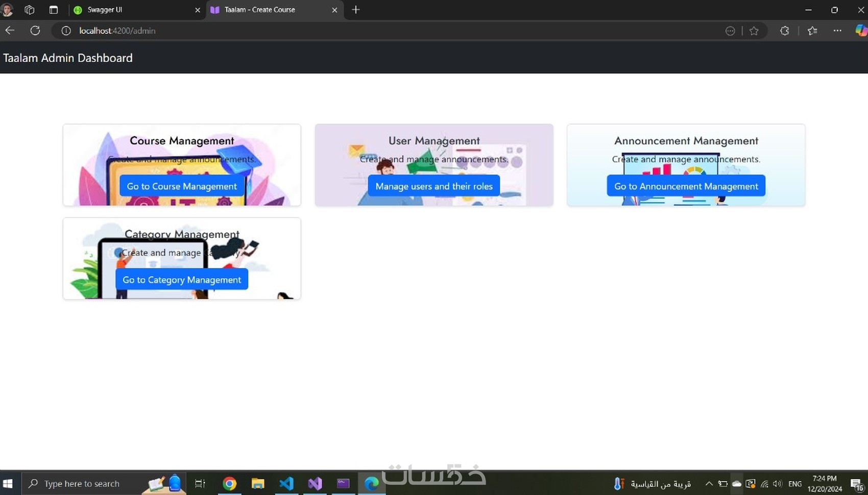Open Visual Studio Code from the taskbar

pos(286,483)
